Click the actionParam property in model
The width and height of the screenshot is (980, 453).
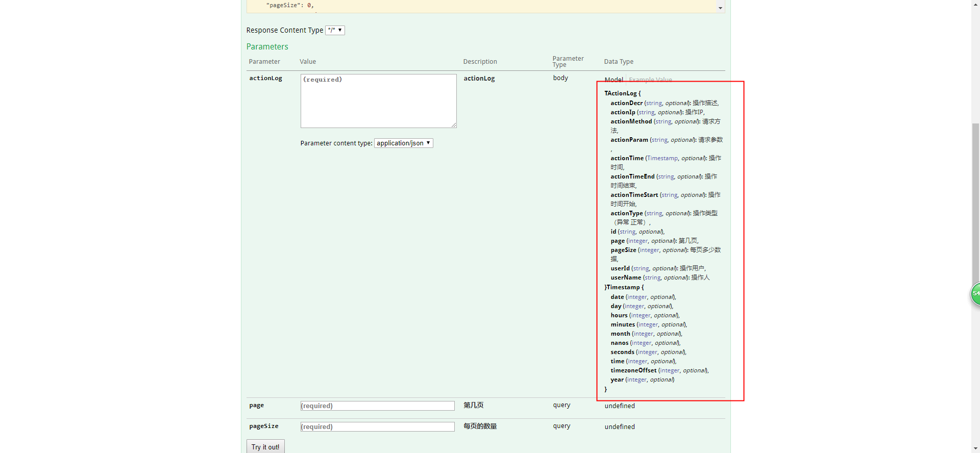click(629, 140)
